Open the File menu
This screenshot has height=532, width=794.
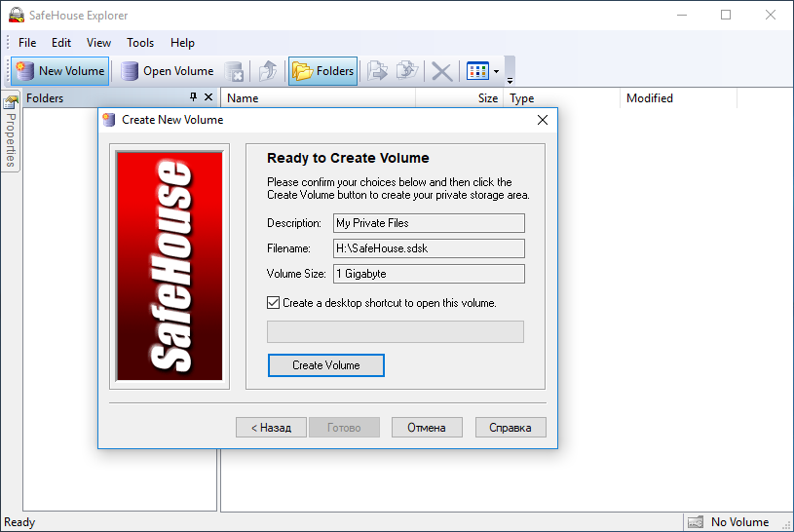(27, 43)
